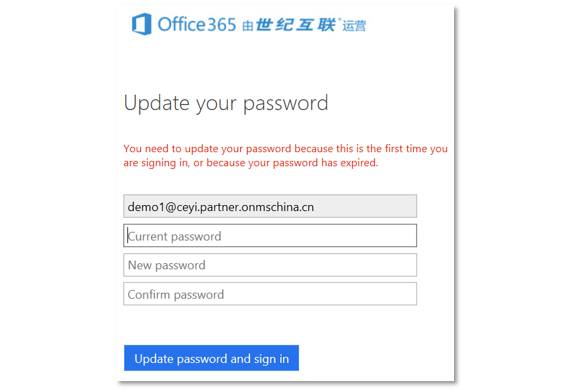Click the New password placeholder label
Image resolution: width=563 pixels, height=390 pixels.
(x=167, y=265)
